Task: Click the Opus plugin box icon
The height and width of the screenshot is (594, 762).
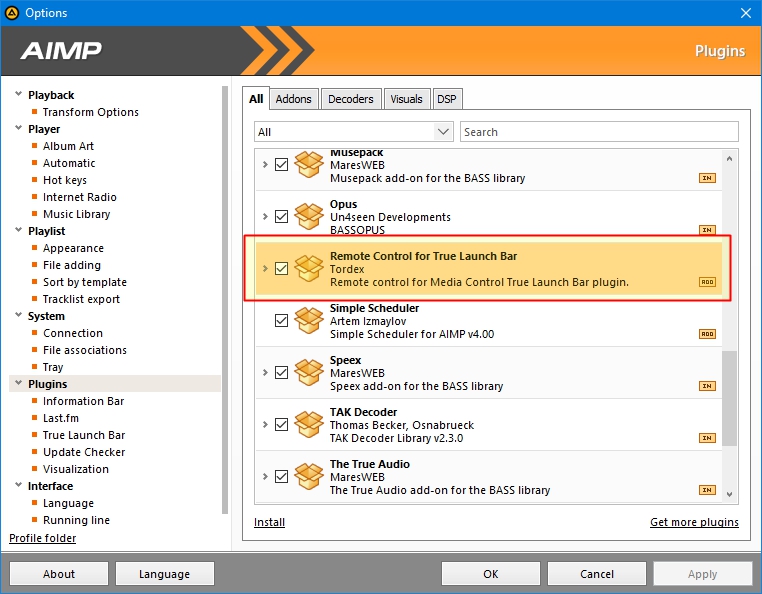Action: (x=308, y=217)
